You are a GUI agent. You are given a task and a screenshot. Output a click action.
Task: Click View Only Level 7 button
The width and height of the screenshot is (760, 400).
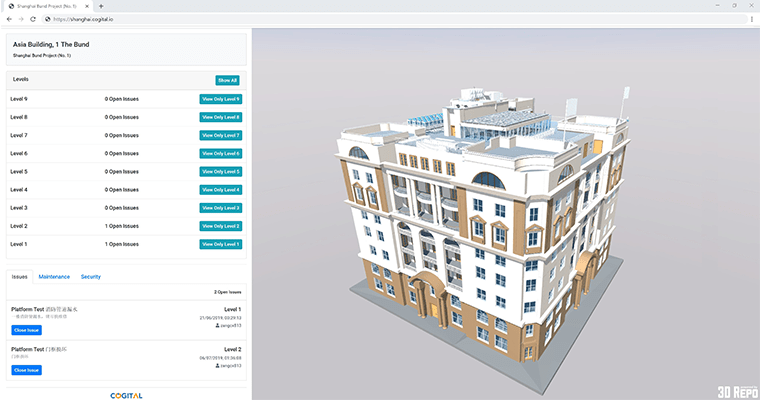(x=221, y=135)
